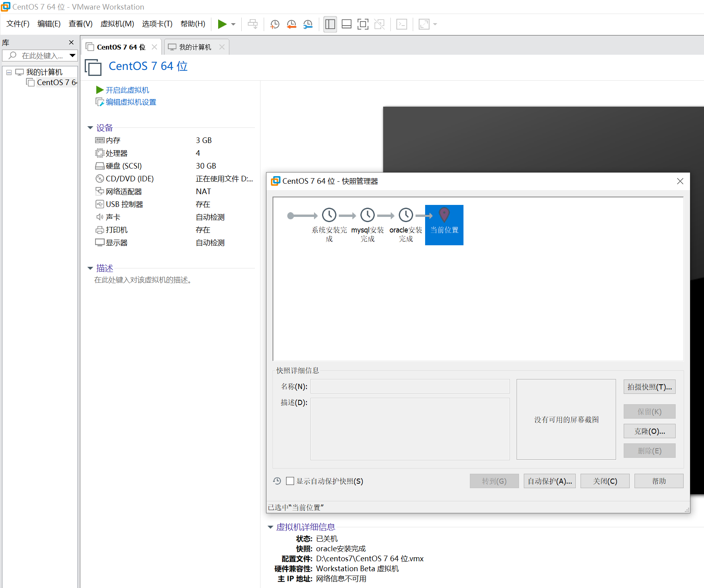704x588 pixels.
Task: Open the stretch display dropdown arrow
Action: pyautogui.click(x=435, y=24)
